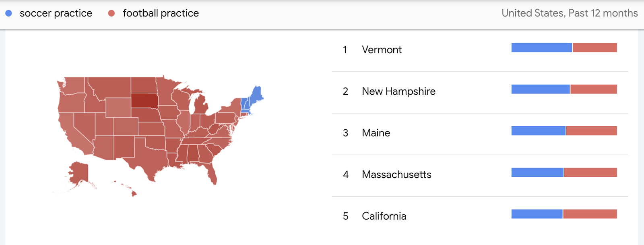The image size is (644, 245).
Task: Open the Massachusetts region row
Action: pos(480,175)
